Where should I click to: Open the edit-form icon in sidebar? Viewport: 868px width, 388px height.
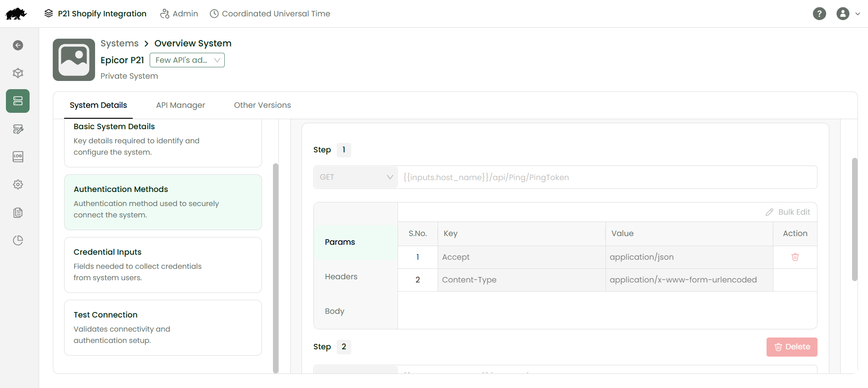tap(18, 129)
